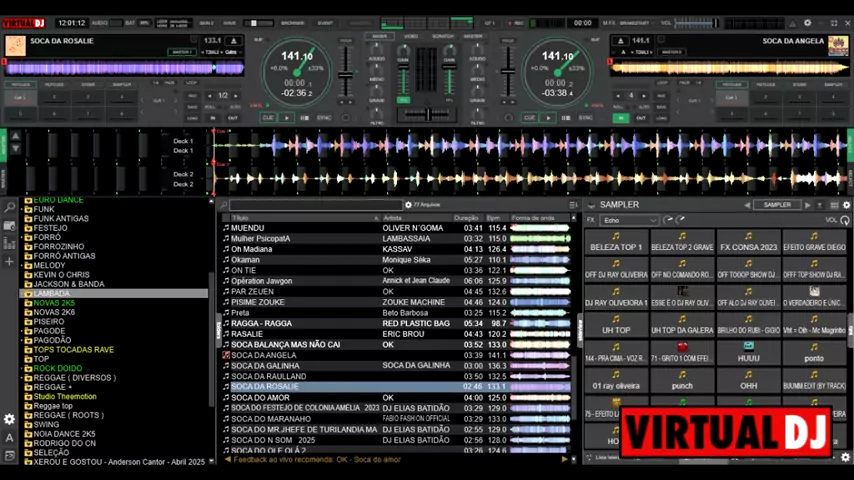854x480 pixels.
Task: Select the LAMBADA folder
Action: (x=114, y=294)
